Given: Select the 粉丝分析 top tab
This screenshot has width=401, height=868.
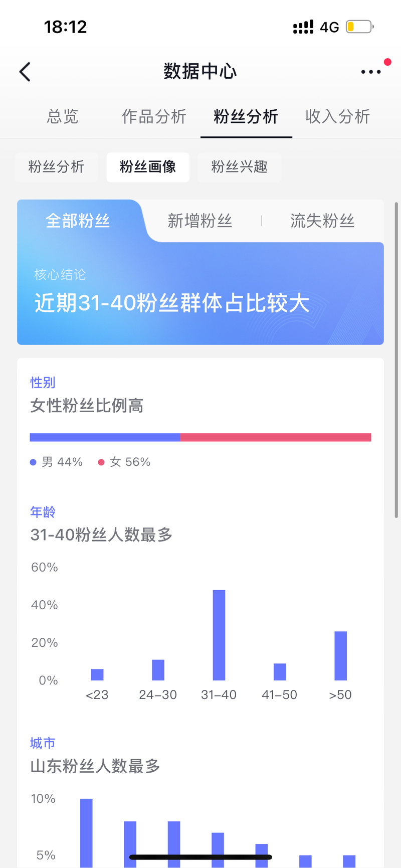Looking at the screenshot, I should pyautogui.click(x=246, y=117).
